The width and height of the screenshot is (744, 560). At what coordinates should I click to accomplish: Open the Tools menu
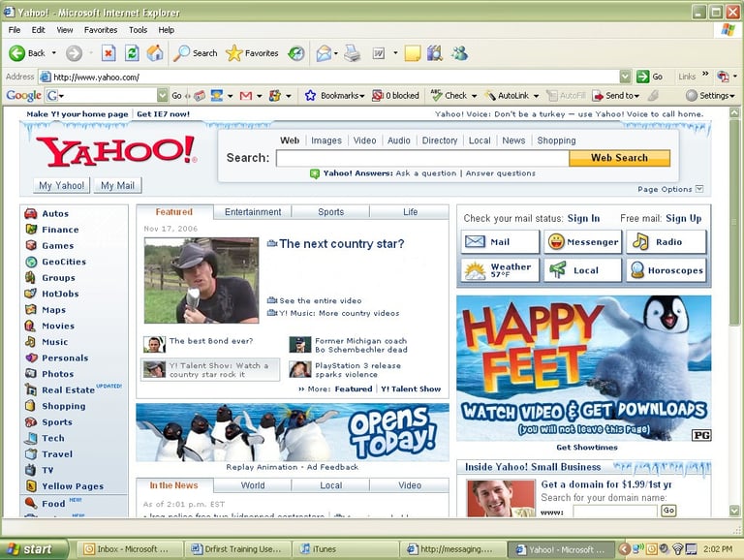point(139,30)
